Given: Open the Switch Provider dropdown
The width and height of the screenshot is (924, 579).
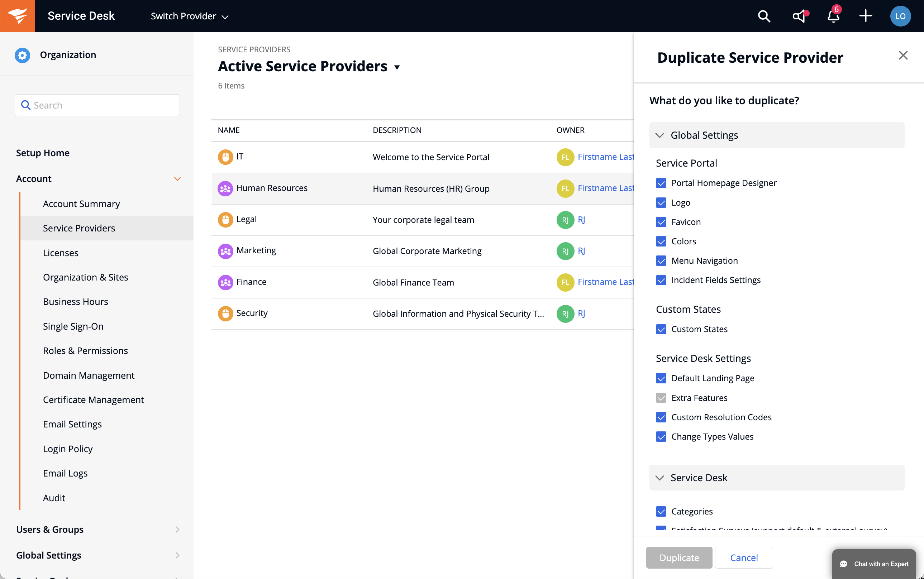Looking at the screenshot, I should point(190,16).
